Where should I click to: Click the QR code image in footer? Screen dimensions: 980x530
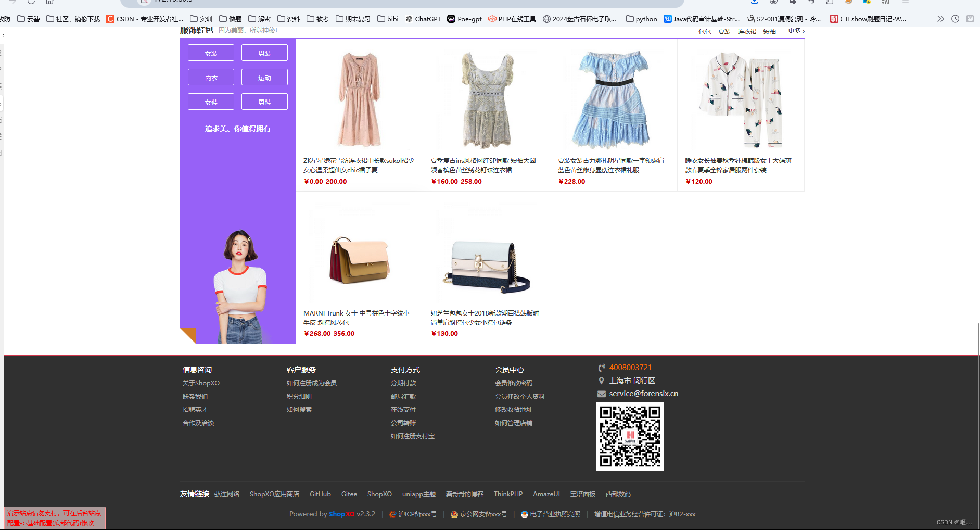click(630, 436)
